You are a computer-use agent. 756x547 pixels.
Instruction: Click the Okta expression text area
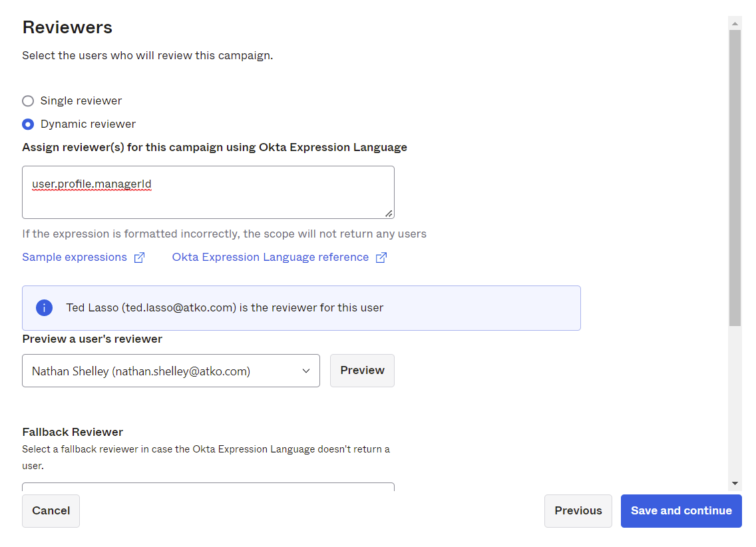pos(208,192)
